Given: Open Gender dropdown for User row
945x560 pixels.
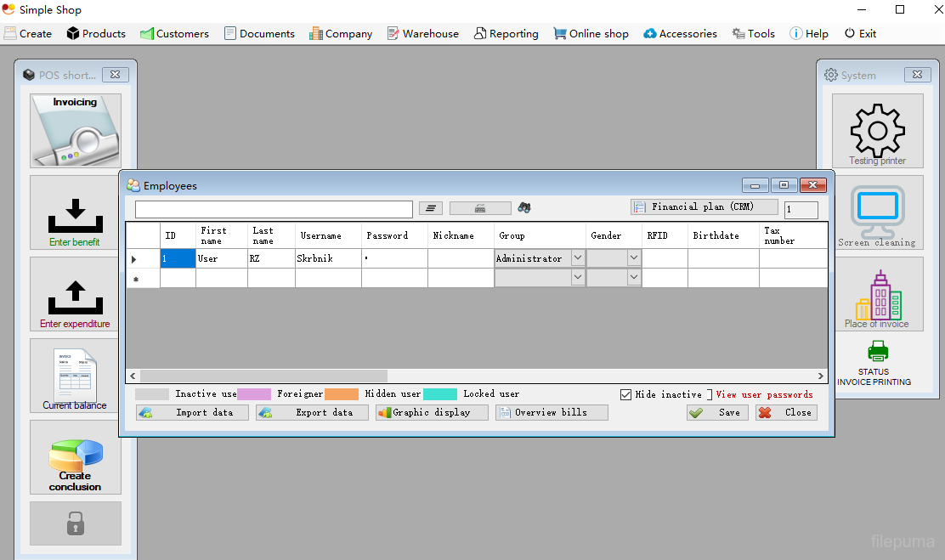Looking at the screenshot, I should 633,258.
